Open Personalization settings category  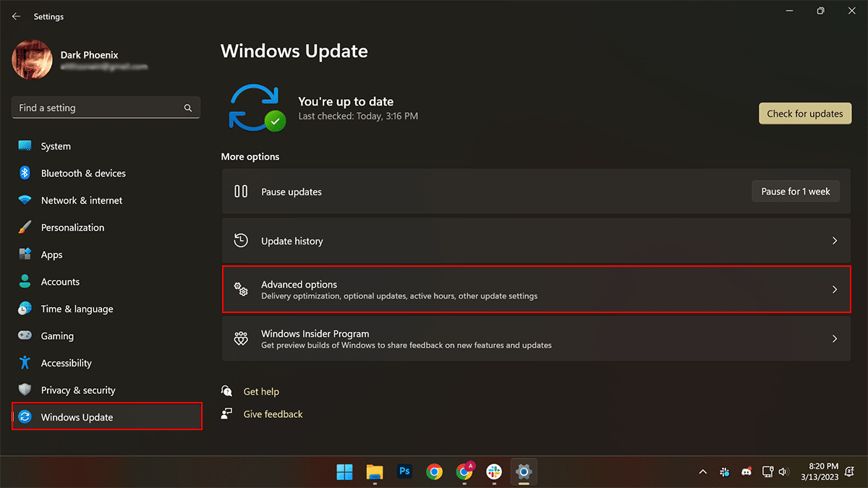[72, 228]
